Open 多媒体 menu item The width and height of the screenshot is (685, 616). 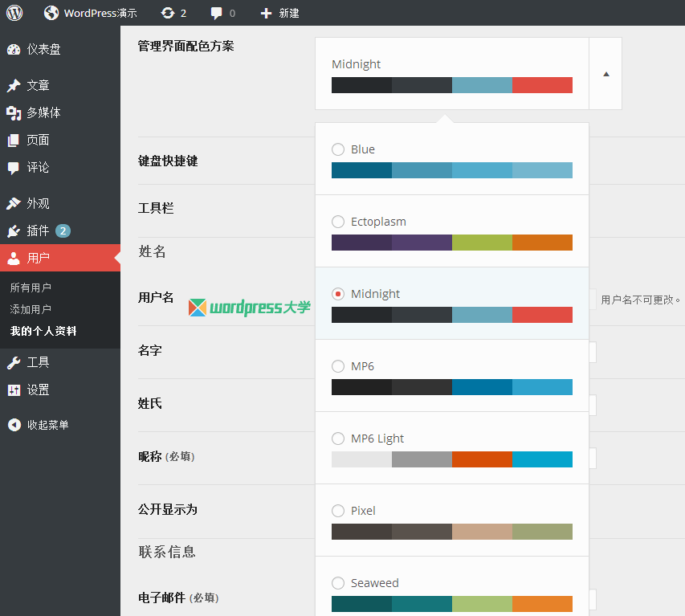pyautogui.click(x=43, y=112)
